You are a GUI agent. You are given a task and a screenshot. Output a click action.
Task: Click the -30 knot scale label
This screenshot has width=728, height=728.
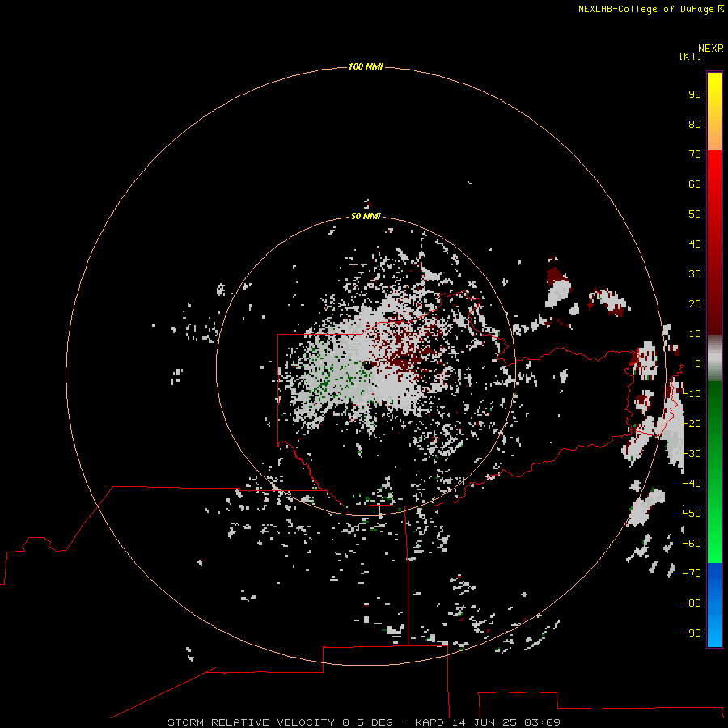(x=692, y=454)
